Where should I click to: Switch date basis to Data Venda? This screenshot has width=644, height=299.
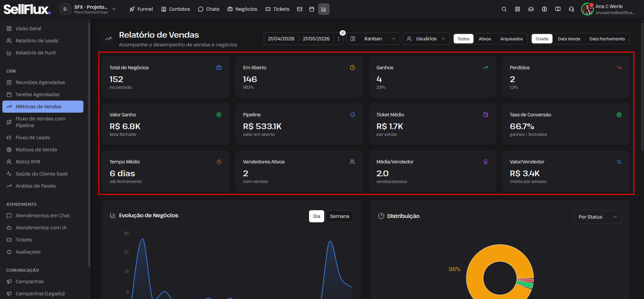point(569,39)
